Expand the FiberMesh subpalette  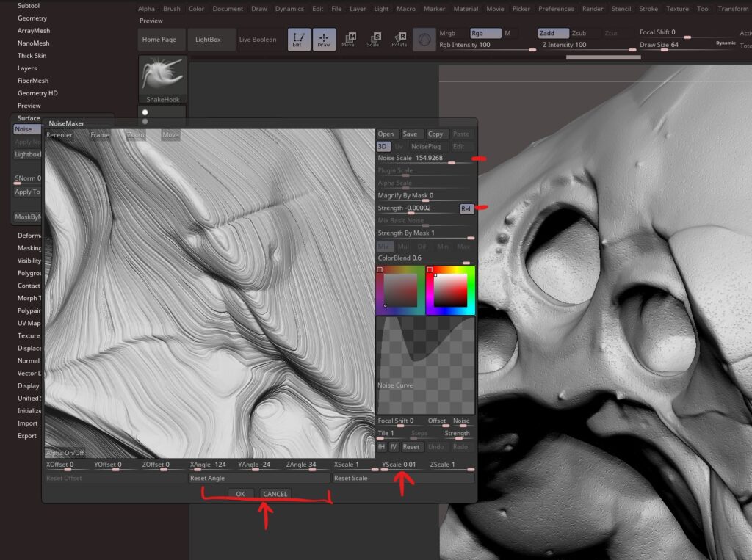33,81
